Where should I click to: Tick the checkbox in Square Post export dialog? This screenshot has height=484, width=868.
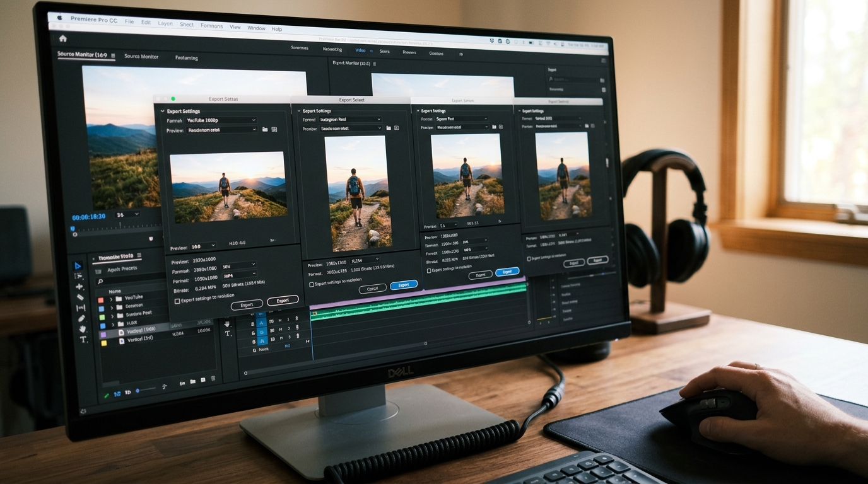click(429, 270)
